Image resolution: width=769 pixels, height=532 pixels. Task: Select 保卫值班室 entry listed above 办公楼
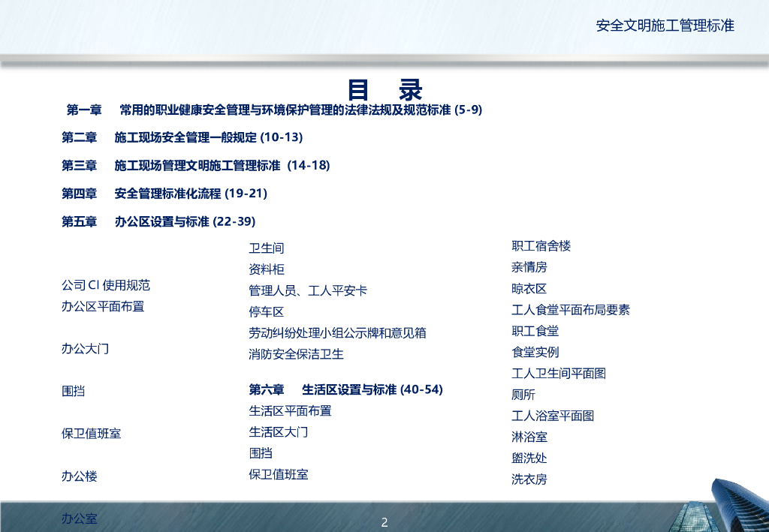91,434
